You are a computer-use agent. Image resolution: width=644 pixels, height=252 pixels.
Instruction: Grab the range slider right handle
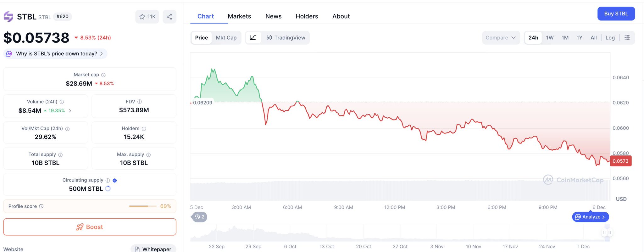point(609,232)
